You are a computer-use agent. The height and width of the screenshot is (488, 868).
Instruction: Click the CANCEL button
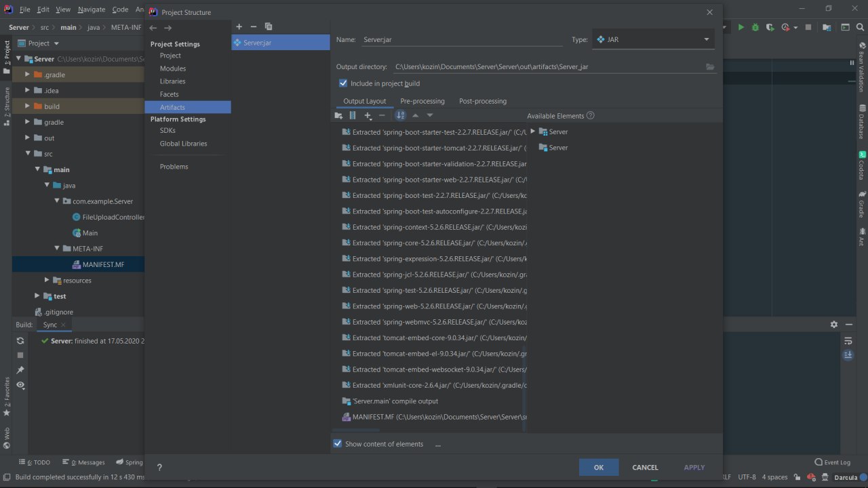pyautogui.click(x=645, y=467)
